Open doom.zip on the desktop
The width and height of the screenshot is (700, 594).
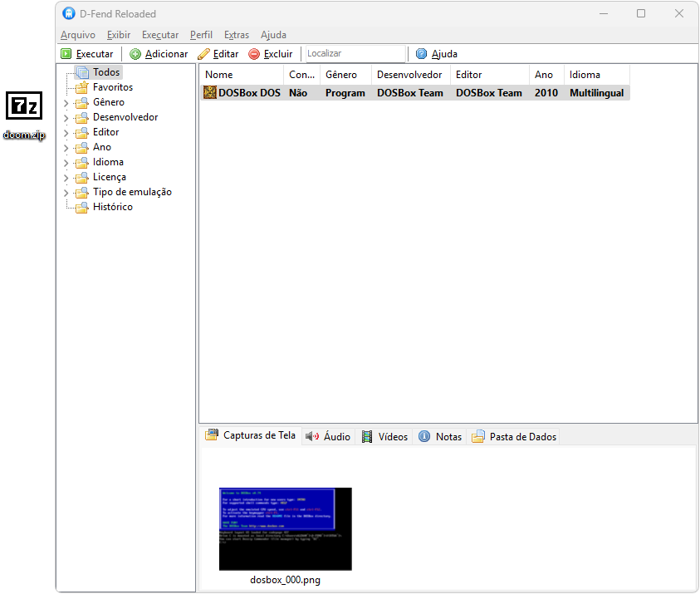[x=24, y=107]
